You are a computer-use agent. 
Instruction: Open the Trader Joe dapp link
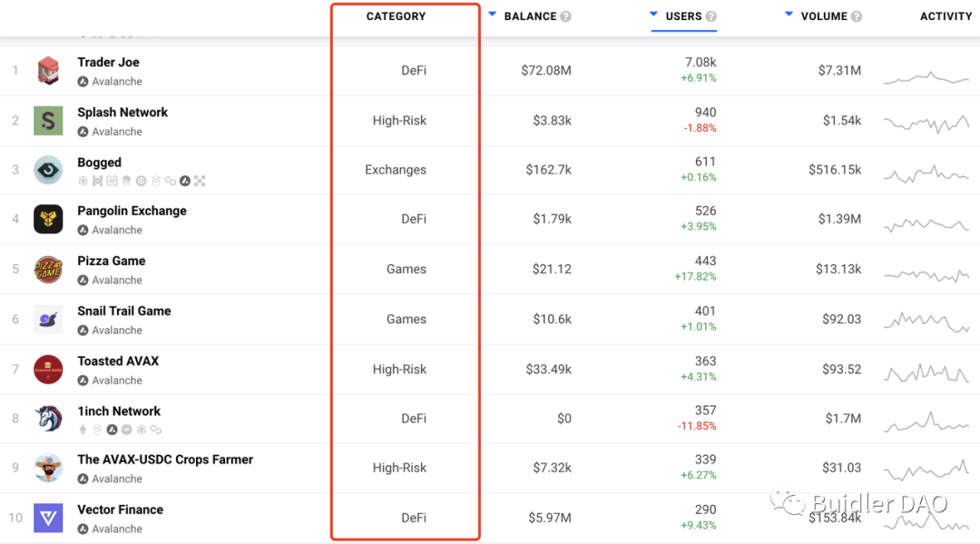pyautogui.click(x=108, y=63)
